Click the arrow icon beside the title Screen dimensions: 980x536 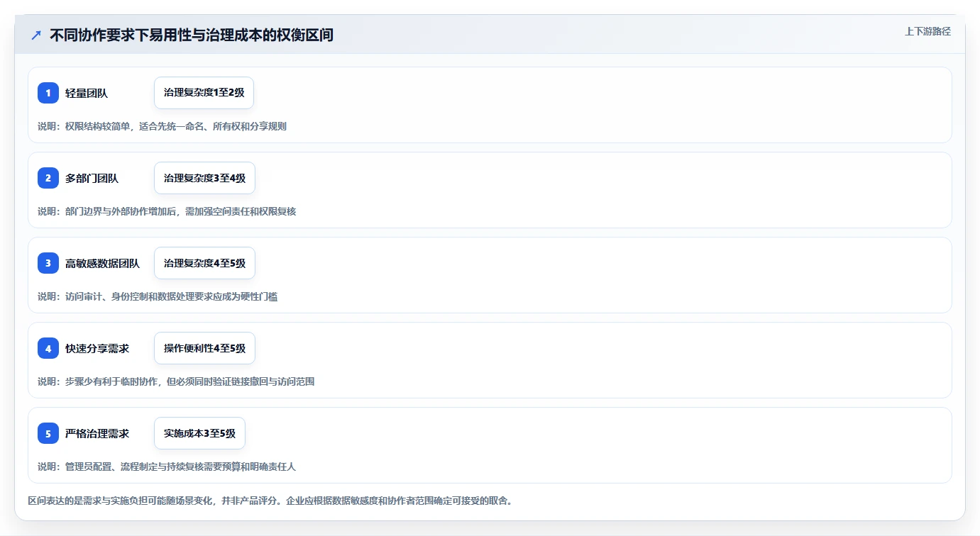[x=36, y=35]
